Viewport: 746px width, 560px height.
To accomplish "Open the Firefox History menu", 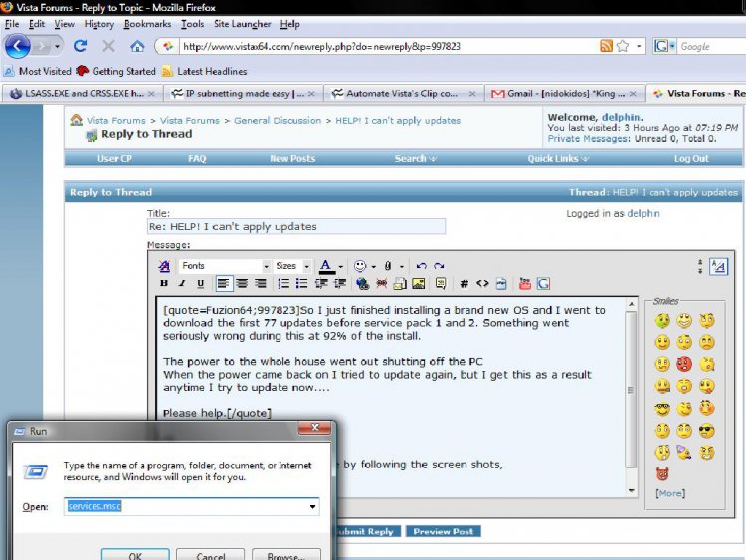I will (98, 24).
